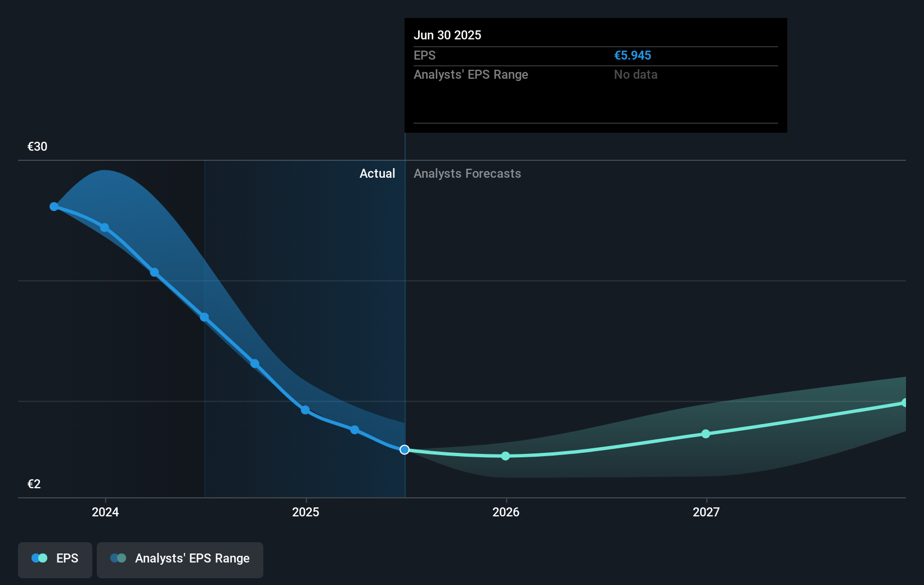This screenshot has height=585, width=924.
Task: Toggle the EPS series visibility
Action: click(55, 560)
